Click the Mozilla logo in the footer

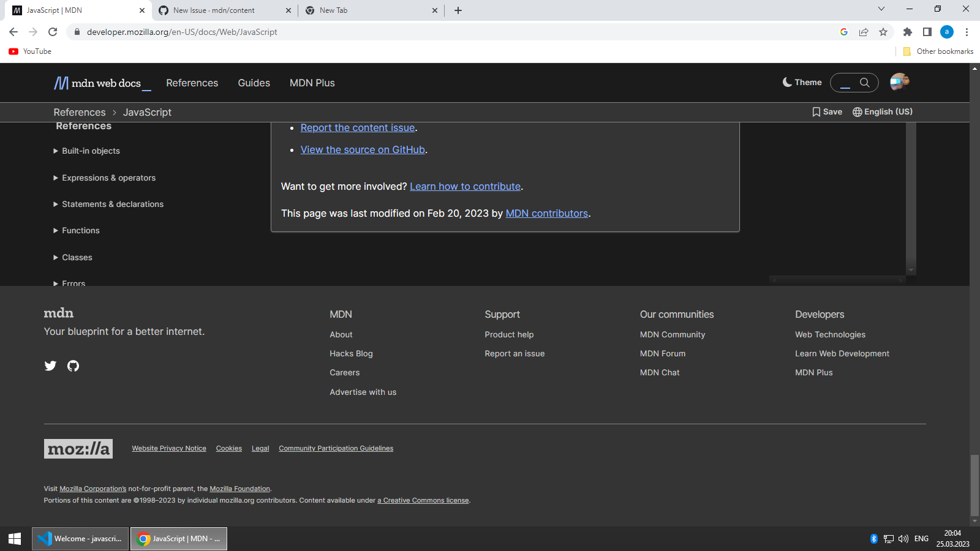pyautogui.click(x=78, y=448)
